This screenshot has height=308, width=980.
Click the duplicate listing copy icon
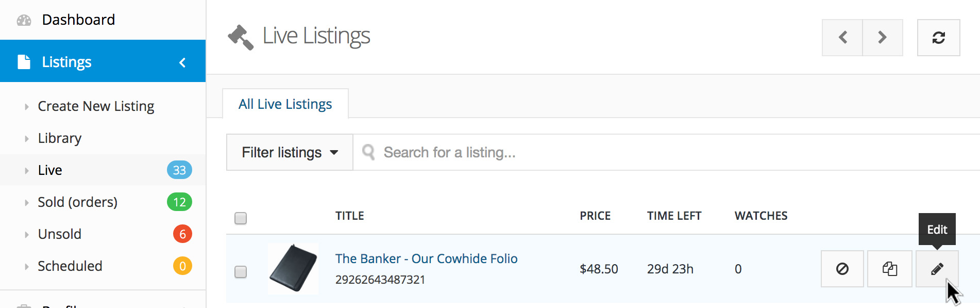[890, 269]
